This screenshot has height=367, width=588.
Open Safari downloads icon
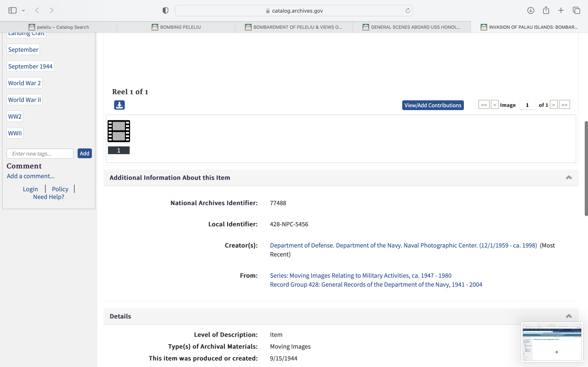pos(530,10)
